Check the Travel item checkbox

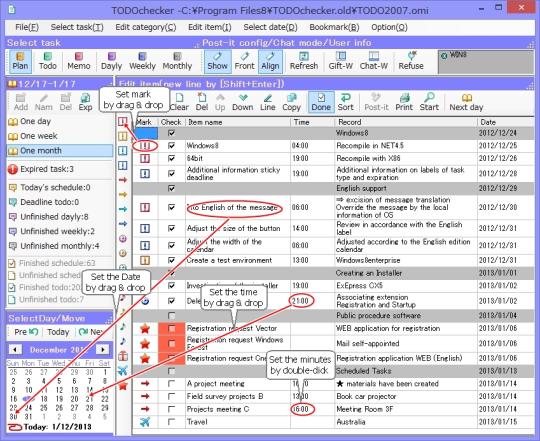[172, 422]
